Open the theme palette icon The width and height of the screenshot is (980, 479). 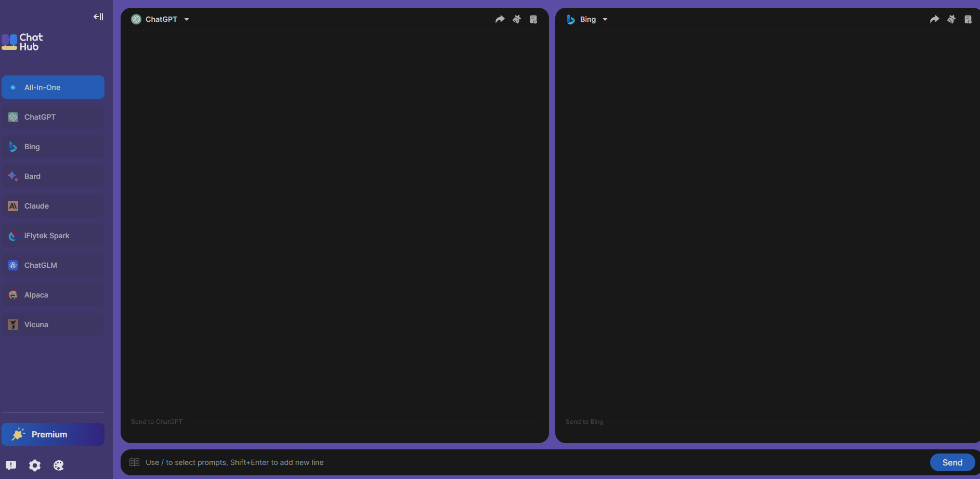click(59, 465)
